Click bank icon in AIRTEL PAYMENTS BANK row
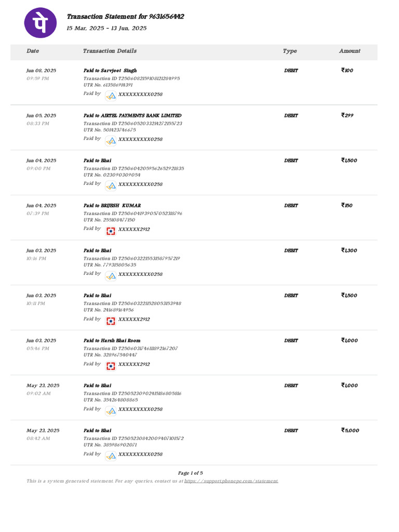This screenshot has height=532, width=399. tap(111, 140)
